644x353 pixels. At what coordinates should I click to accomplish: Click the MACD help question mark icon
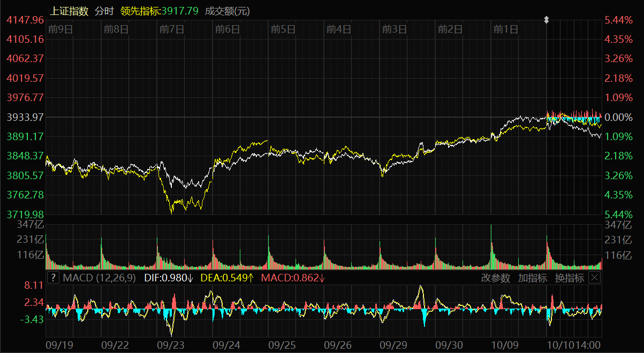[x=53, y=278]
